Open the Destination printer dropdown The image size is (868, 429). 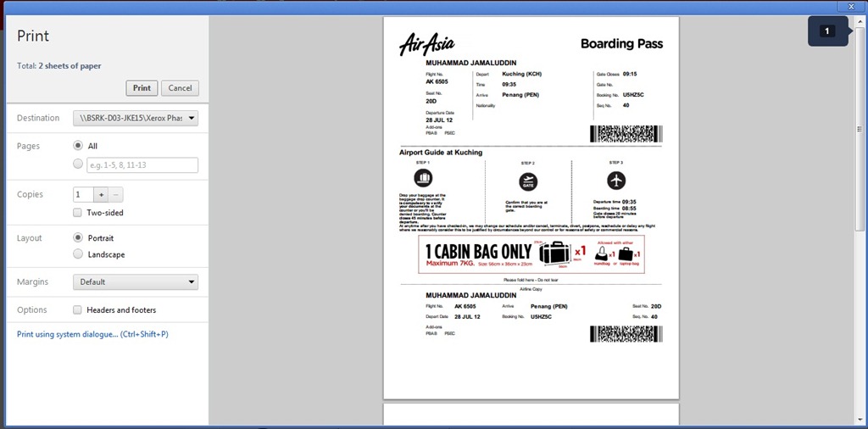[136, 118]
